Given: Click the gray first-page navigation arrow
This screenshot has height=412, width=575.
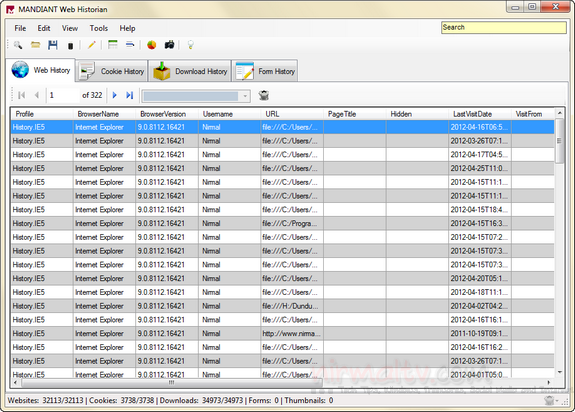Looking at the screenshot, I should 22,95.
